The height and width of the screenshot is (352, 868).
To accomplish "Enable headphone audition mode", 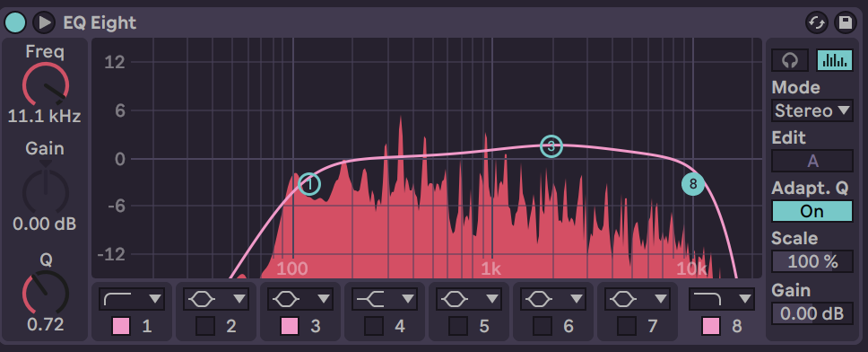I will click(790, 60).
